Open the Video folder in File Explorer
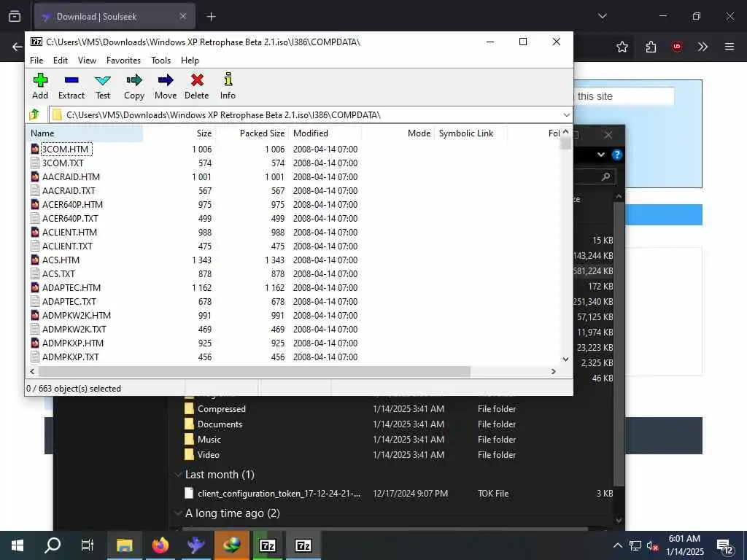747x560 pixels. pyautogui.click(x=208, y=454)
